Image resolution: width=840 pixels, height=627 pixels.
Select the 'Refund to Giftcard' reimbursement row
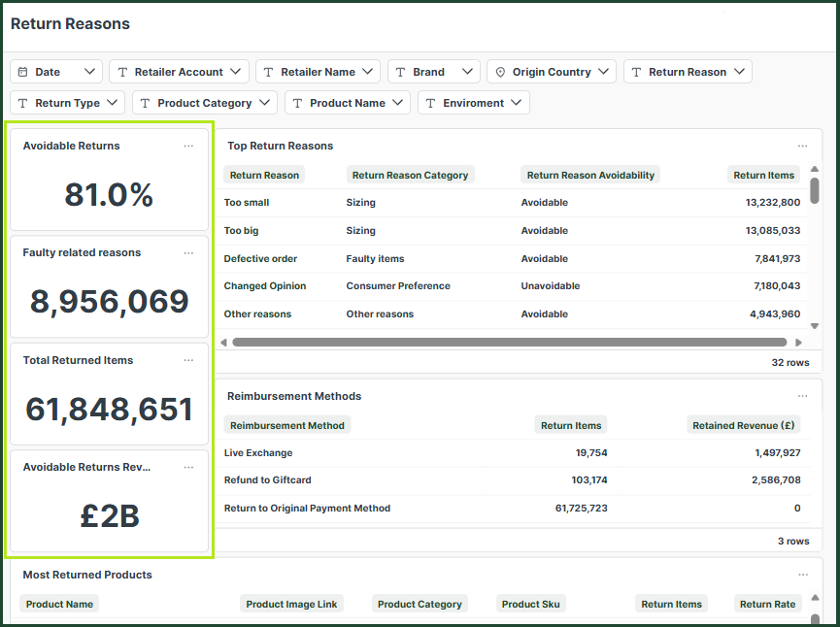[513, 480]
